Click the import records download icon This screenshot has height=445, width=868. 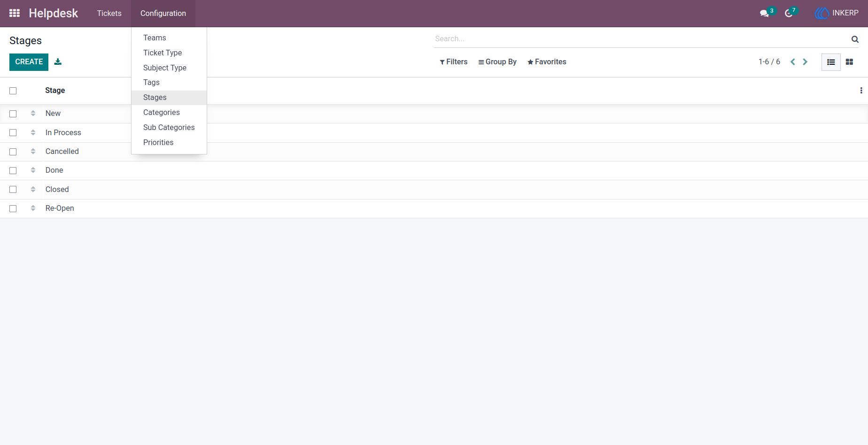(x=58, y=61)
